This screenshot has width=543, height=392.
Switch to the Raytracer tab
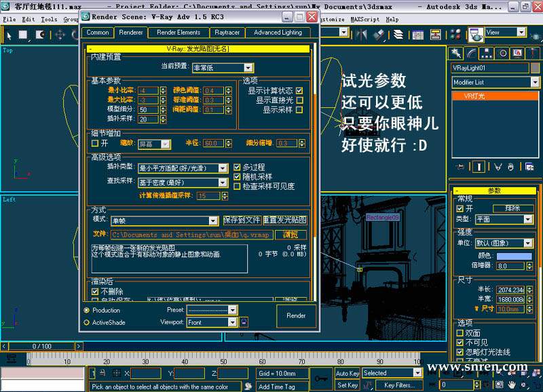click(x=227, y=33)
